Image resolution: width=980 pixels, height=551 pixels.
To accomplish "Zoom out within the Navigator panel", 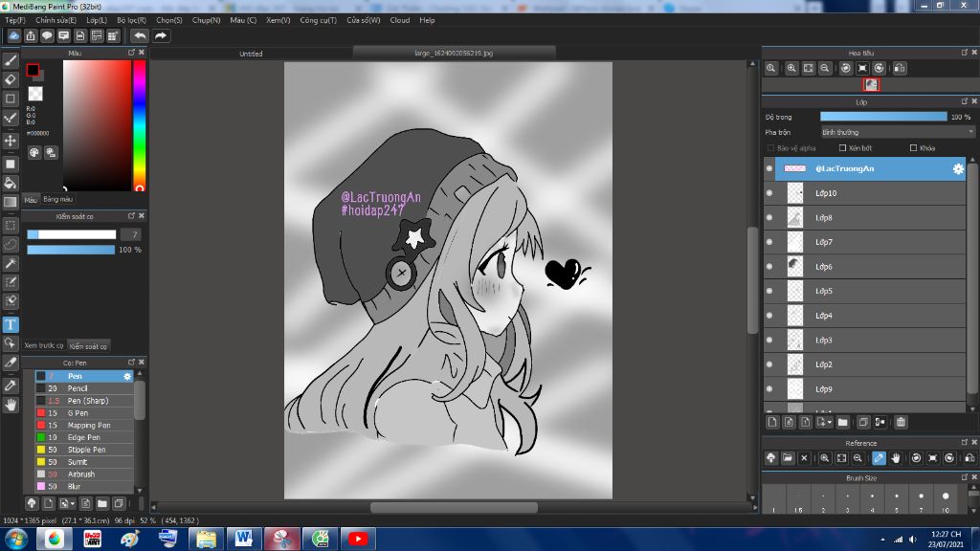I will point(825,68).
